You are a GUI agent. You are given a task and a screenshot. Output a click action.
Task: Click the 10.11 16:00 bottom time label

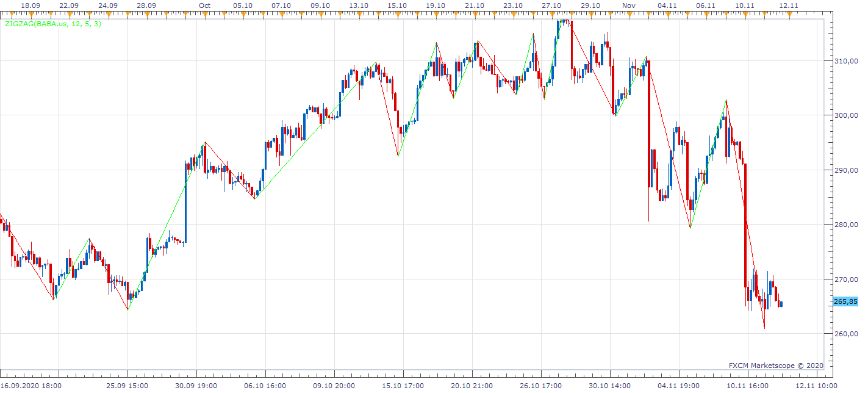(x=747, y=386)
